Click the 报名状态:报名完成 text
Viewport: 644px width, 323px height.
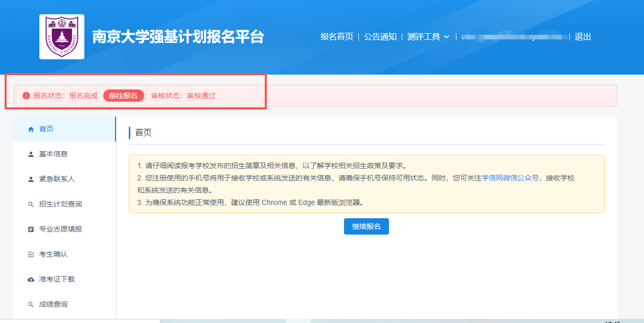(65, 96)
